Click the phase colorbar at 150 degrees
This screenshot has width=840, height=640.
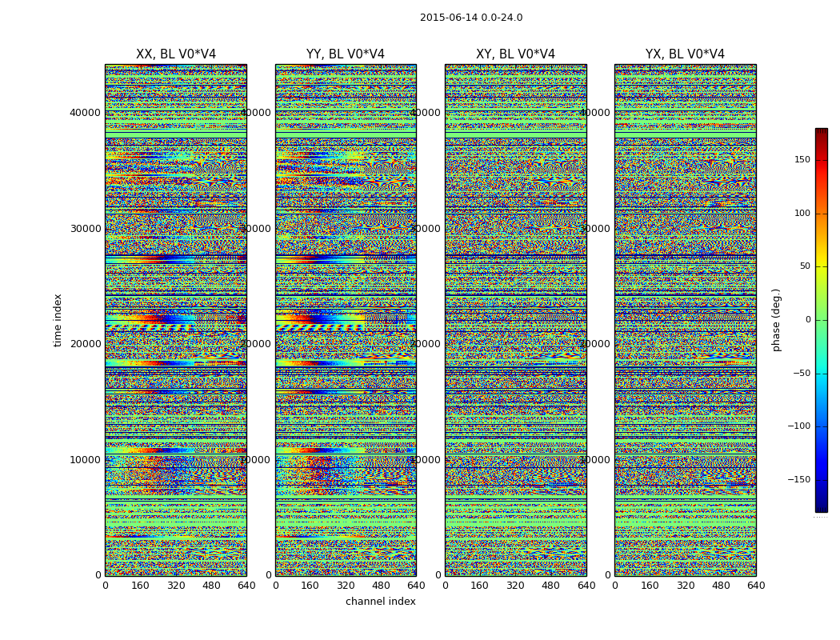(822, 160)
